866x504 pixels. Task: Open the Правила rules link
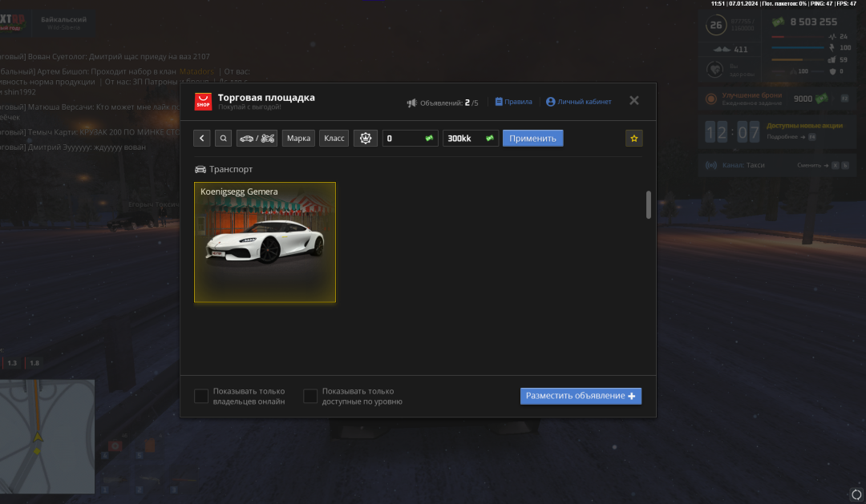point(513,102)
